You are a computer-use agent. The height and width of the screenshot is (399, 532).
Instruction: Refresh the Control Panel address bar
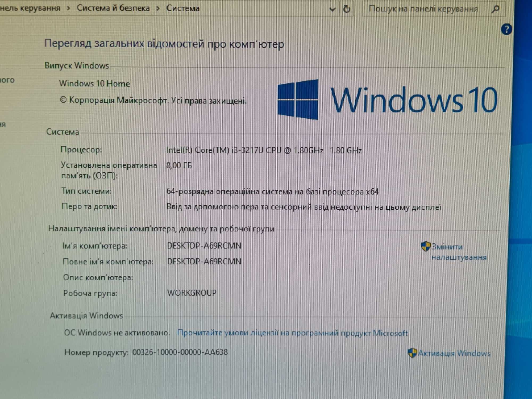[x=347, y=9]
